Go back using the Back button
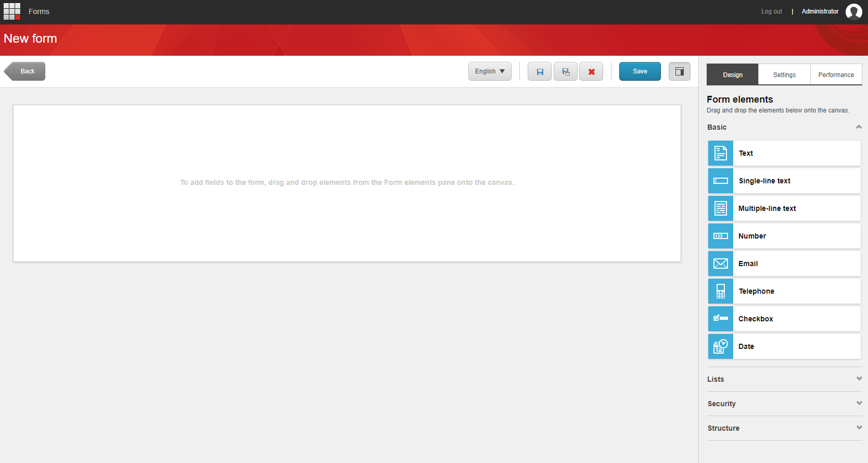The height and width of the screenshot is (463, 868). 25,71
